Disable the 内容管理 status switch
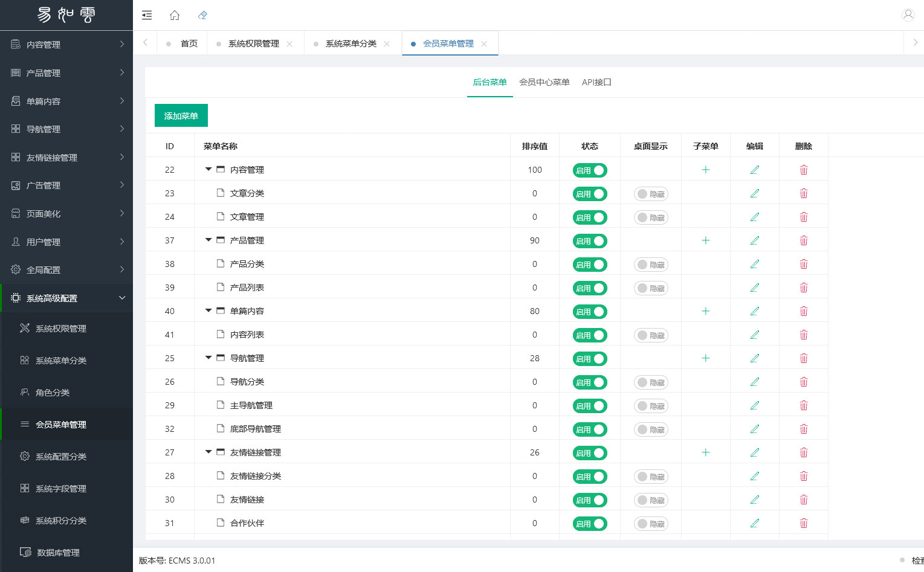 590,170
